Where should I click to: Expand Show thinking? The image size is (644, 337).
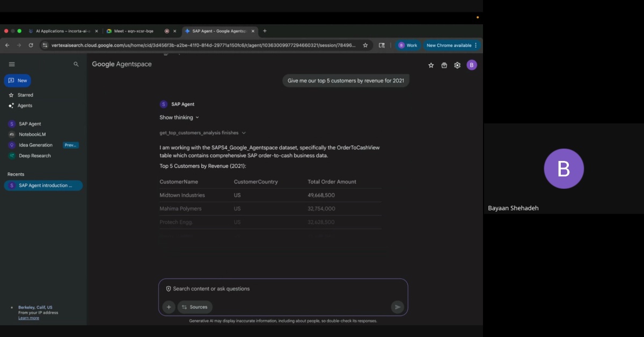179,118
